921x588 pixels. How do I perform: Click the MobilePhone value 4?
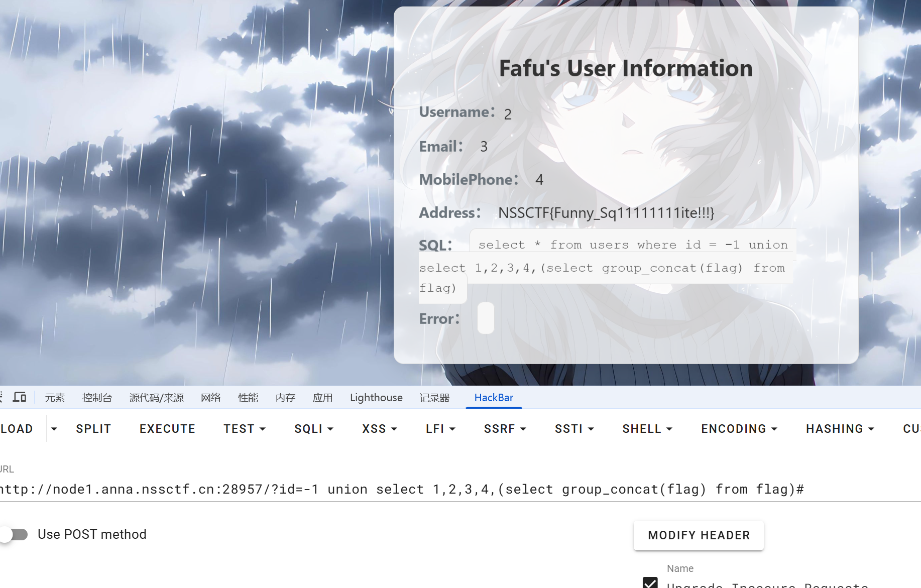539,180
